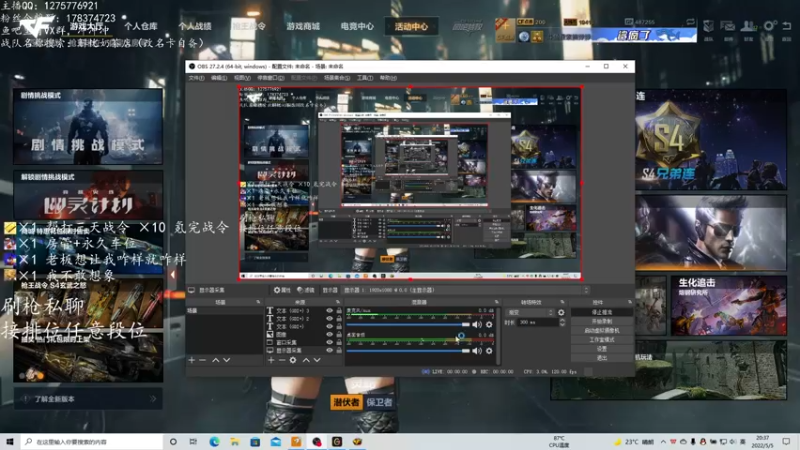
Task: Pop out the 来源 dock panel
Action: click(338, 302)
